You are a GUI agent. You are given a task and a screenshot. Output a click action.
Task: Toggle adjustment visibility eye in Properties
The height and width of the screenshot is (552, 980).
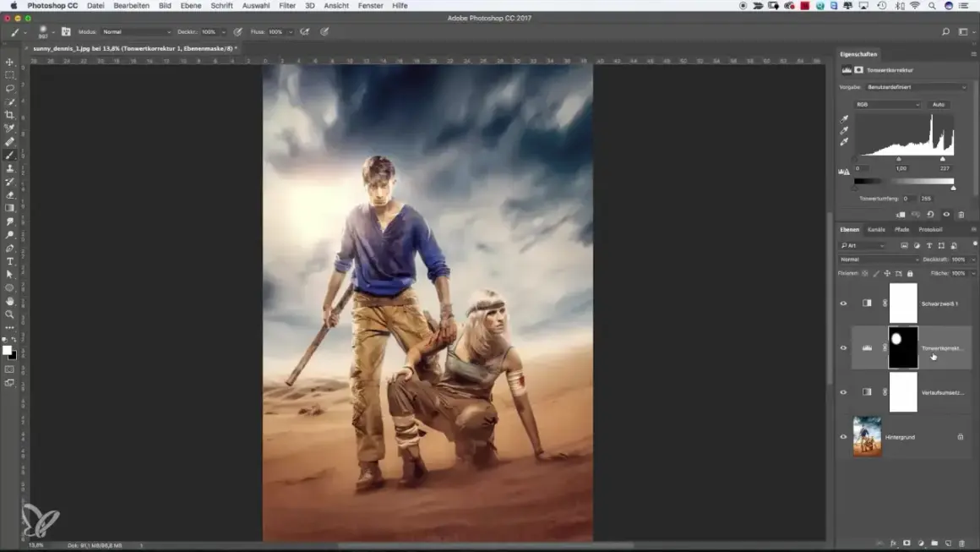tap(946, 215)
